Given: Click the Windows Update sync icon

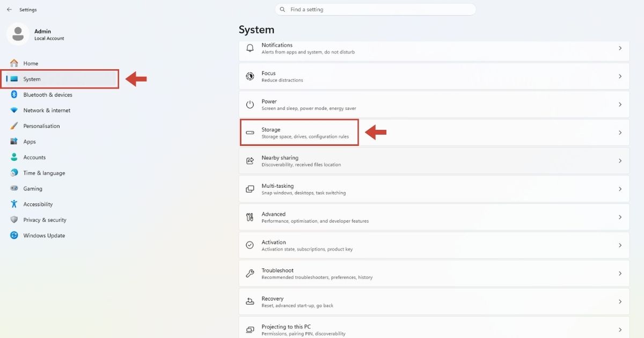Looking at the screenshot, I should [14, 236].
